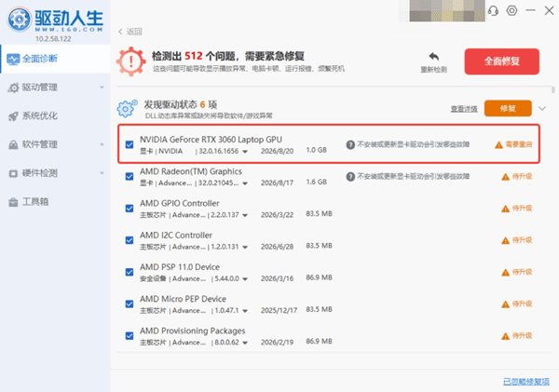559x392 pixels.
Task: Open 硬件检测 sidebar item
Action: (x=55, y=173)
